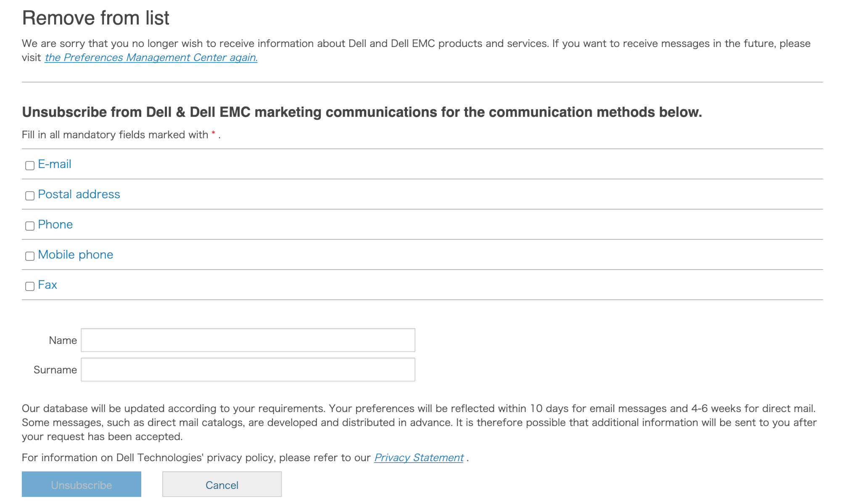Image resolution: width=861 pixels, height=504 pixels.
Task: Click the E-mail label text
Action: click(55, 164)
